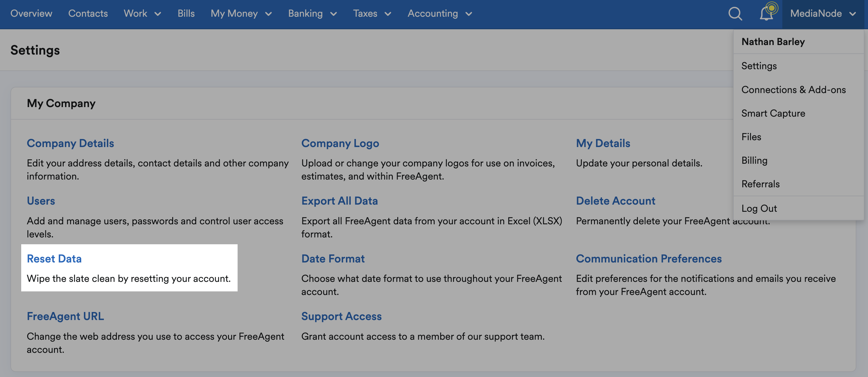Expand the My Money dropdown
The image size is (868, 377).
click(x=241, y=13)
